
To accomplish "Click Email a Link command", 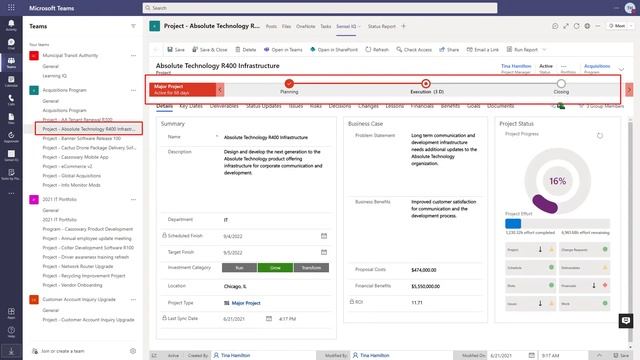I will click(x=483, y=49).
